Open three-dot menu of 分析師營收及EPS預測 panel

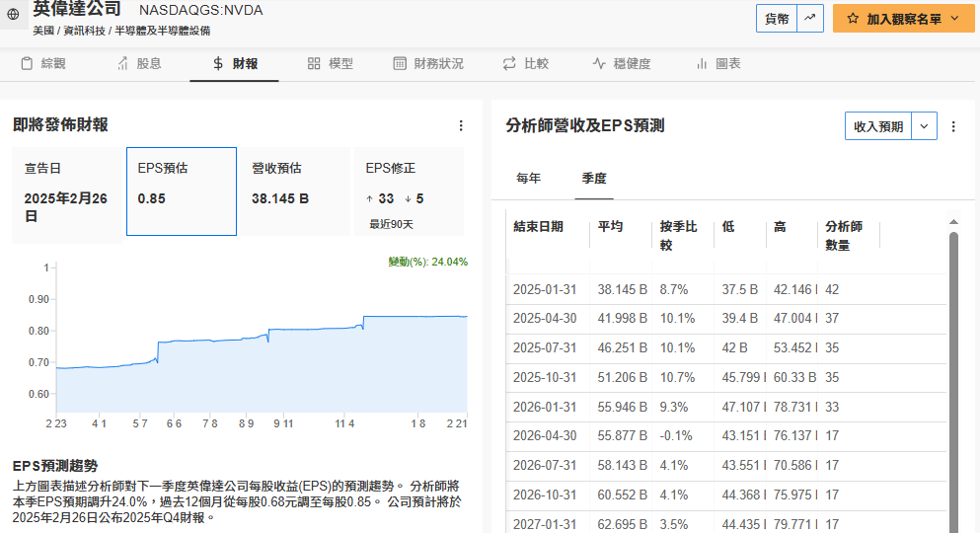click(x=953, y=126)
